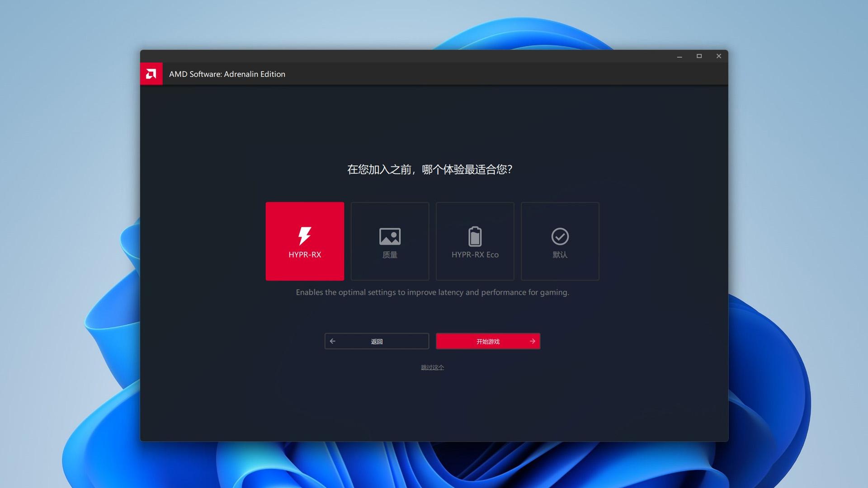This screenshot has width=868, height=488.
Task: Click the HYPR-RX description text line
Action: coord(432,292)
